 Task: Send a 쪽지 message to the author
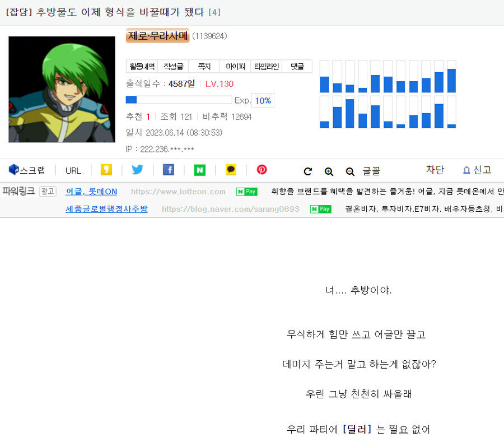click(204, 66)
